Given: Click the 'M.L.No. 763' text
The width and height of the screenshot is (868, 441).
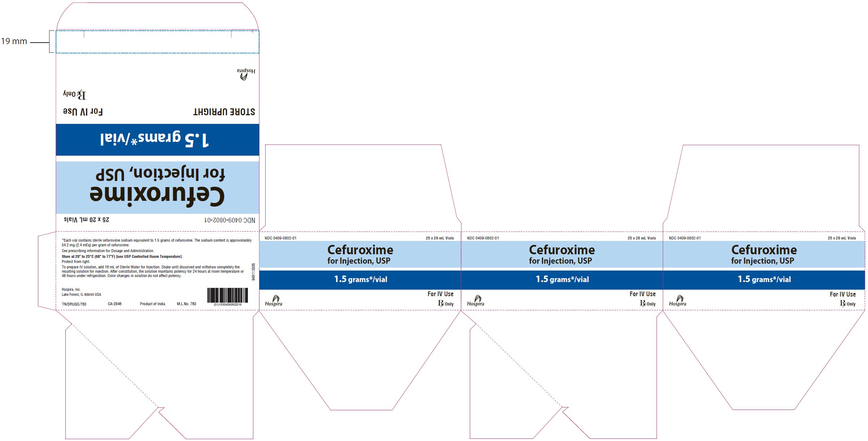Looking at the screenshot, I should (186, 304).
